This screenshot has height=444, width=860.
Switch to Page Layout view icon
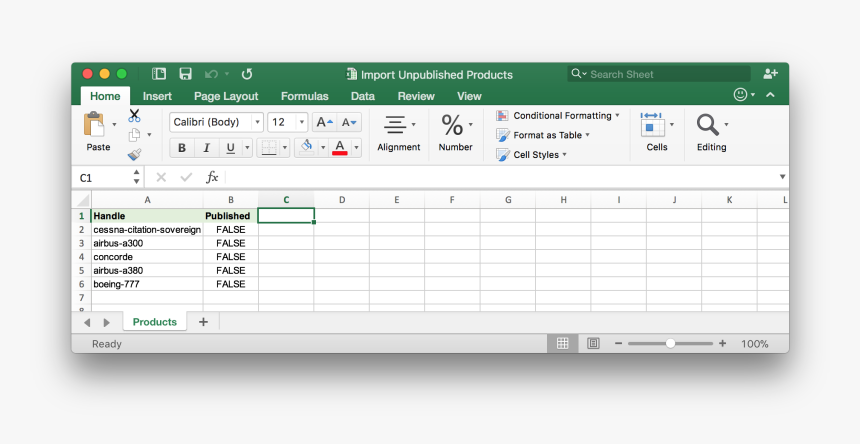pyautogui.click(x=593, y=343)
